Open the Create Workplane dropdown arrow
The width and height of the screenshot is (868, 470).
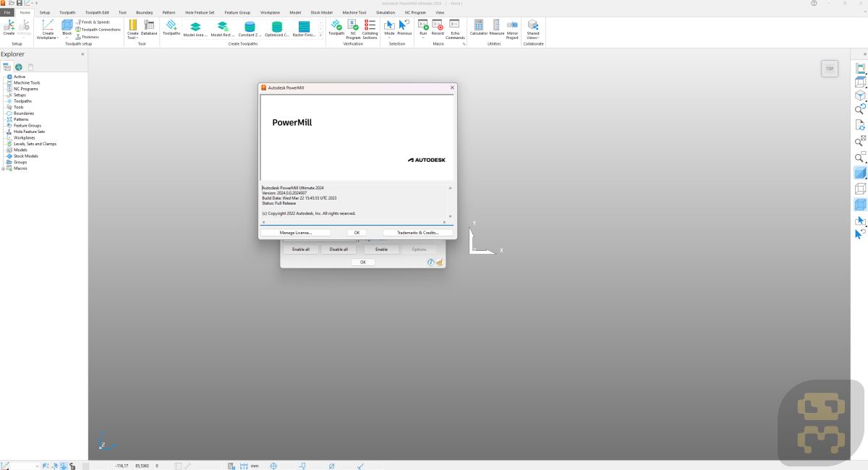pos(58,38)
